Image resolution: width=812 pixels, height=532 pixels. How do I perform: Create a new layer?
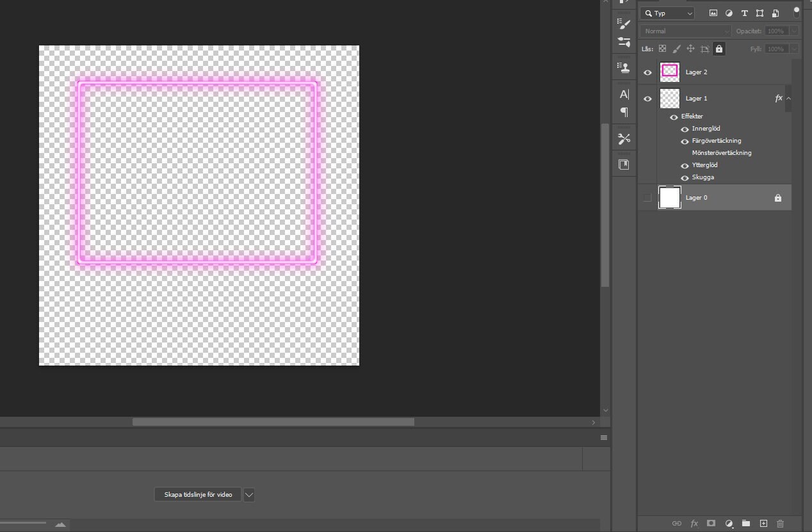click(763, 524)
